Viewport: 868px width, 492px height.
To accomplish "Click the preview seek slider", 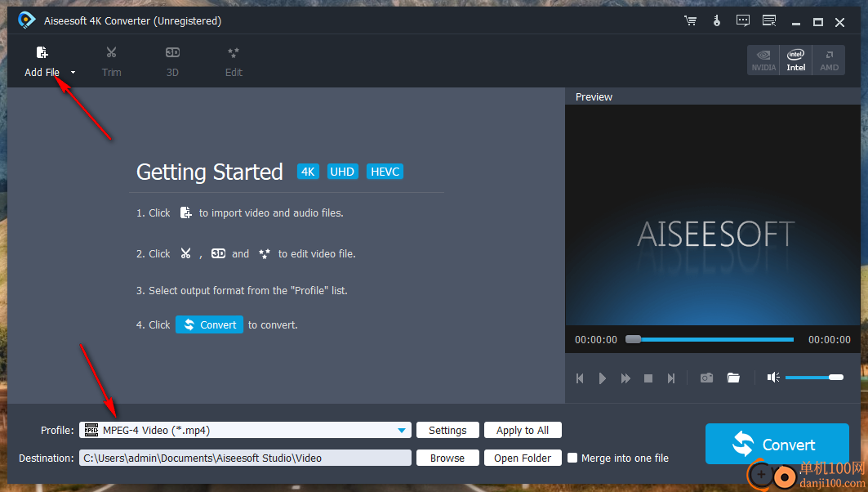I will tap(710, 339).
